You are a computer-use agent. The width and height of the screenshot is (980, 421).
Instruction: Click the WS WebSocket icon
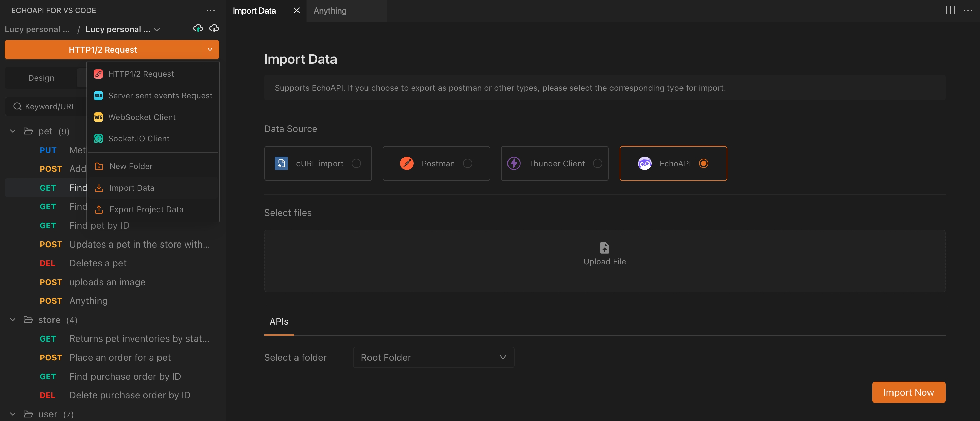coord(98,117)
